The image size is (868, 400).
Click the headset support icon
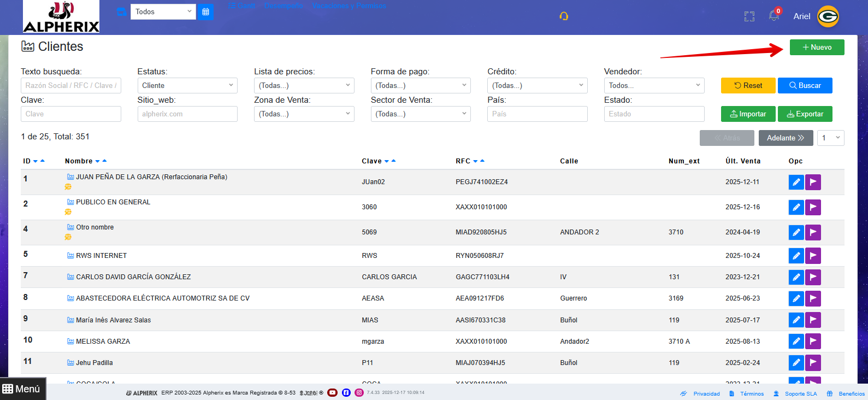click(564, 16)
